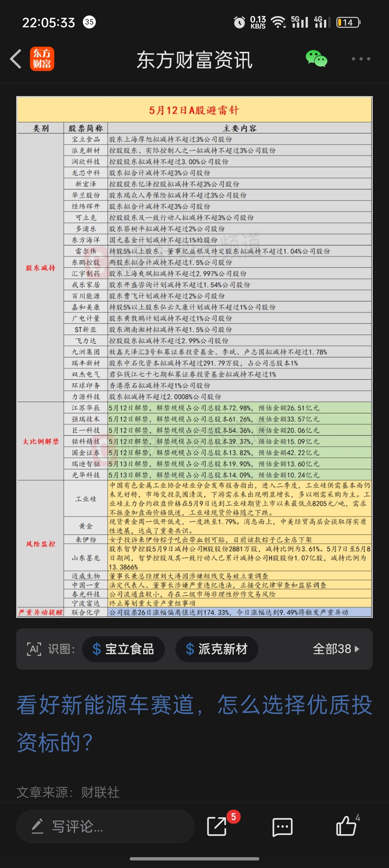Open the 5月12日A股避雷针 table image
389x868 pixels.
(194, 357)
